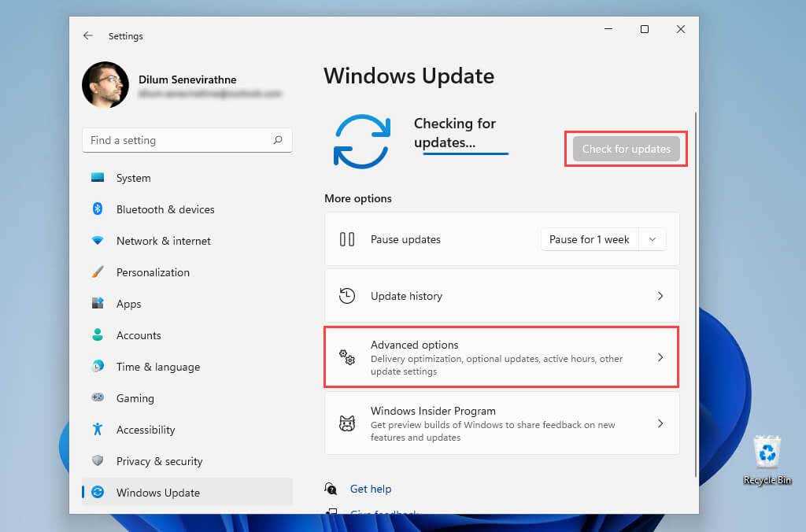Image resolution: width=806 pixels, height=532 pixels.
Task: Click the search magnifier icon
Action: pos(278,140)
